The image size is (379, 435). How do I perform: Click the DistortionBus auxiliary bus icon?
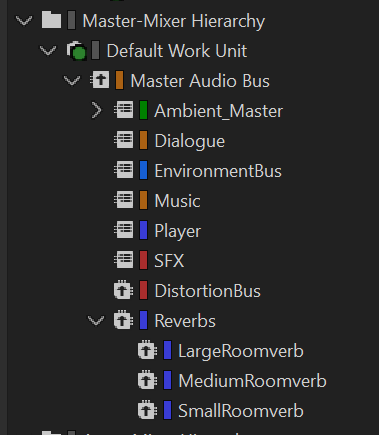(x=124, y=290)
